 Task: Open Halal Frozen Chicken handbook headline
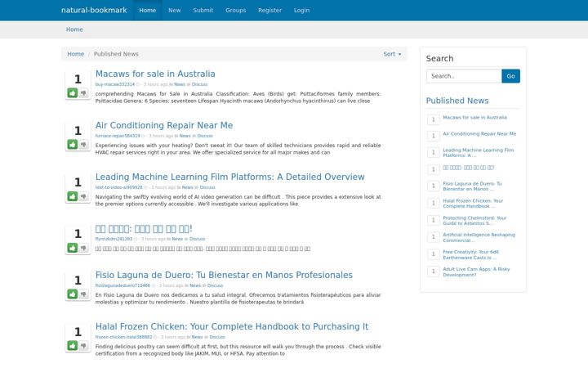[232, 326]
